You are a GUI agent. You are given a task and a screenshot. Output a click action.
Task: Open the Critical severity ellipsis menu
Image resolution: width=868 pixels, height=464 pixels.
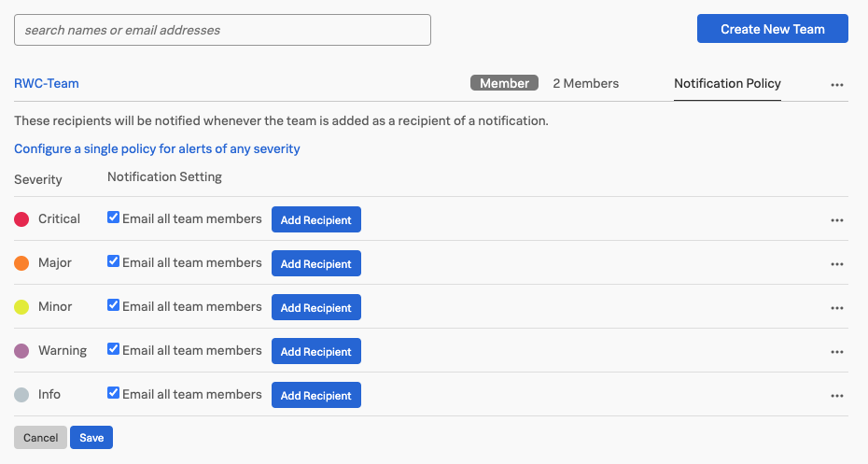click(x=836, y=220)
